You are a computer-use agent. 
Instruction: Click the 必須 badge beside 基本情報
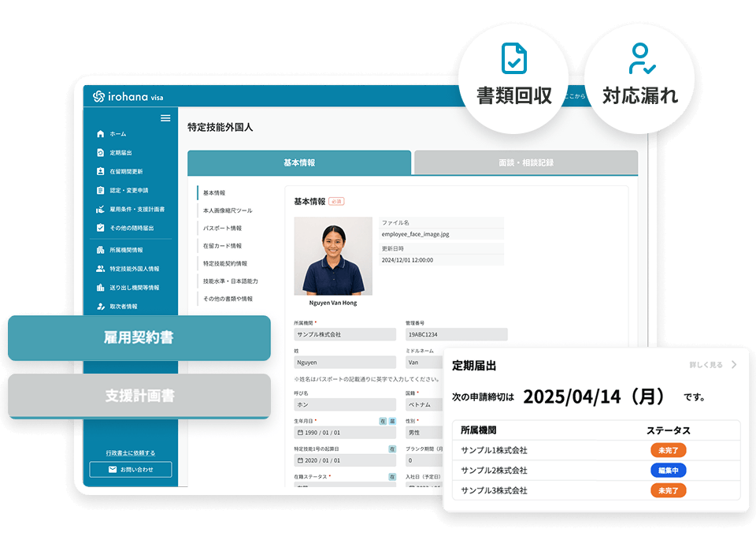coord(336,201)
